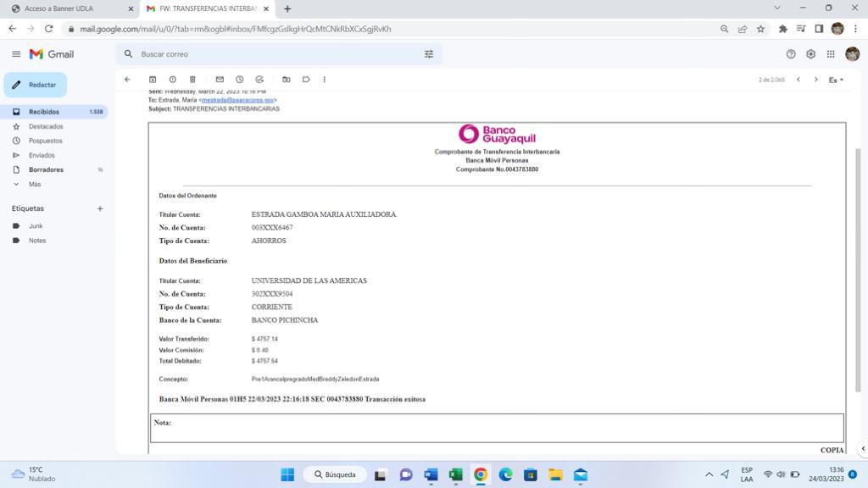Go back to the inbox list

(x=127, y=80)
